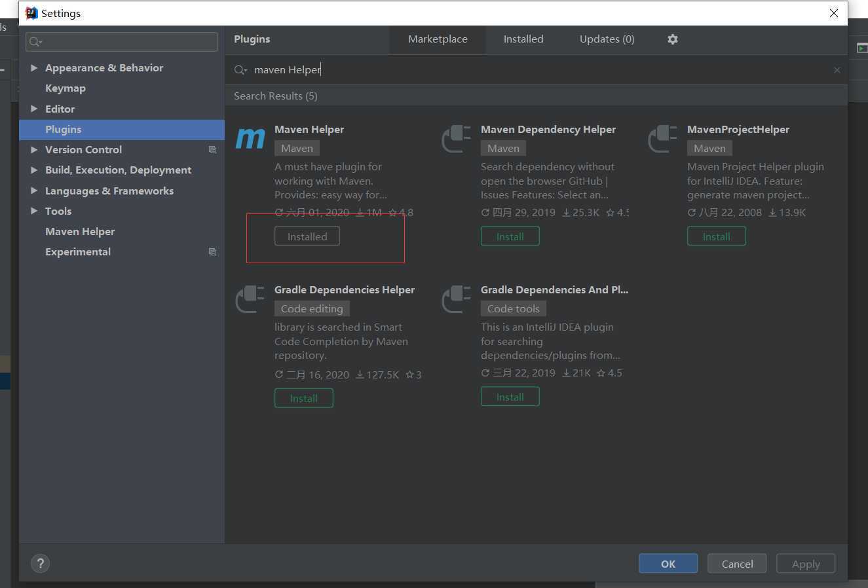
Task: Click the Code tools tag
Action: [x=513, y=309]
